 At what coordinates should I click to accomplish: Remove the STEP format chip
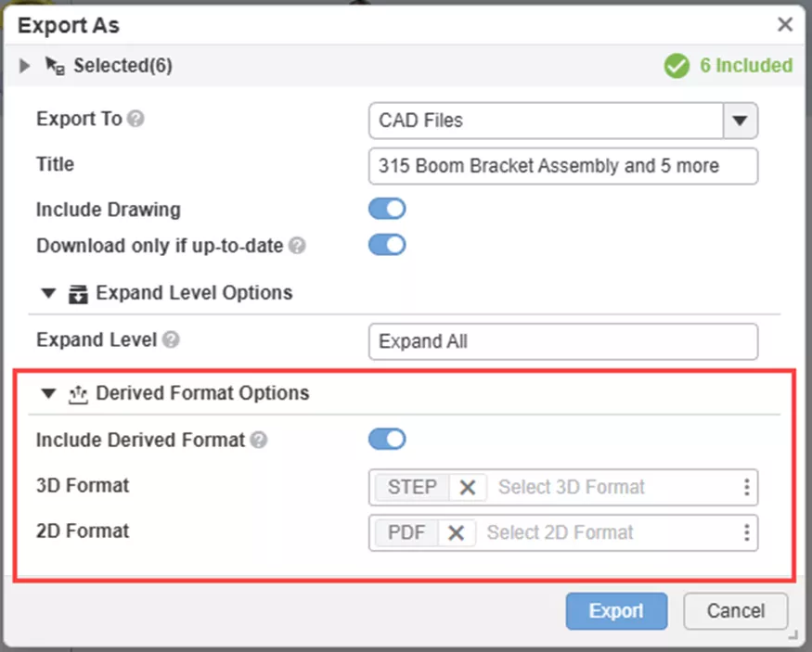coord(469,487)
